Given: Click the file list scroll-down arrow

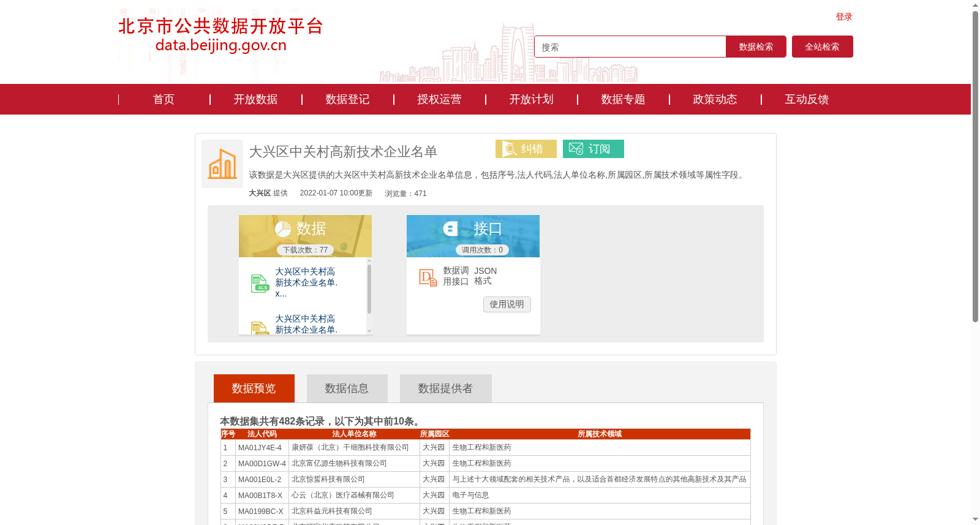Looking at the screenshot, I should pyautogui.click(x=369, y=331).
